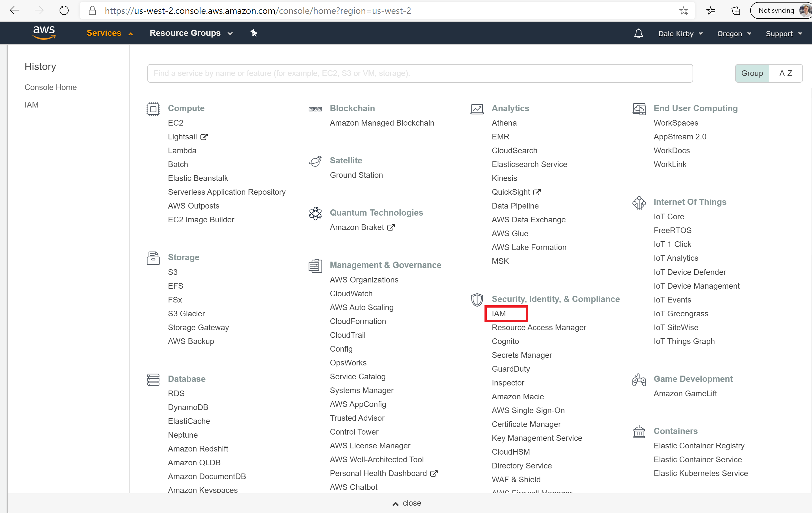Click the site lock icon
Image resolution: width=812 pixels, height=513 pixels.
(x=92, y=10)
